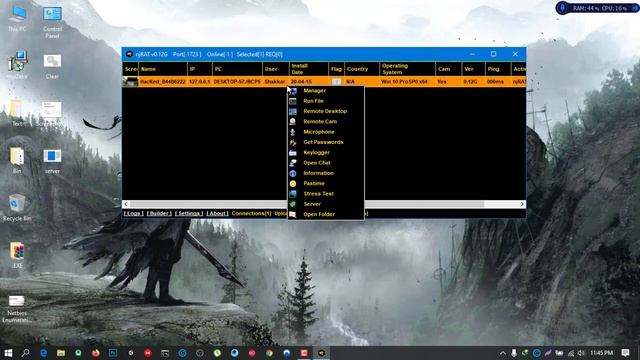640x360 pixels.
Task: Sort by the PC column header
Action: (x=237, y=69)
